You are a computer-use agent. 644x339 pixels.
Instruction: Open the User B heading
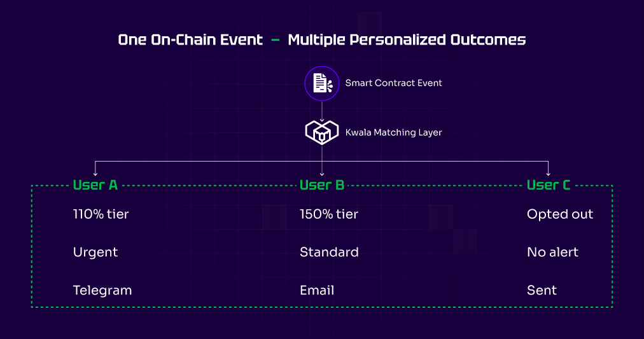322,185
